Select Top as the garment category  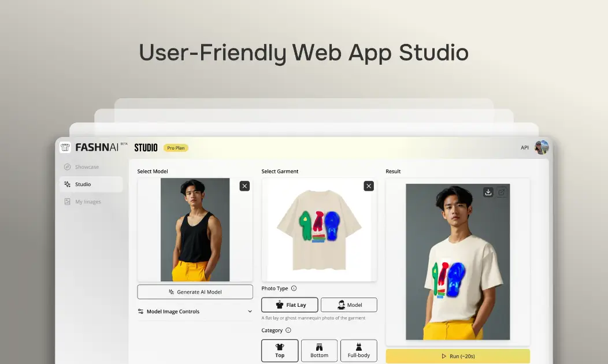280,350
